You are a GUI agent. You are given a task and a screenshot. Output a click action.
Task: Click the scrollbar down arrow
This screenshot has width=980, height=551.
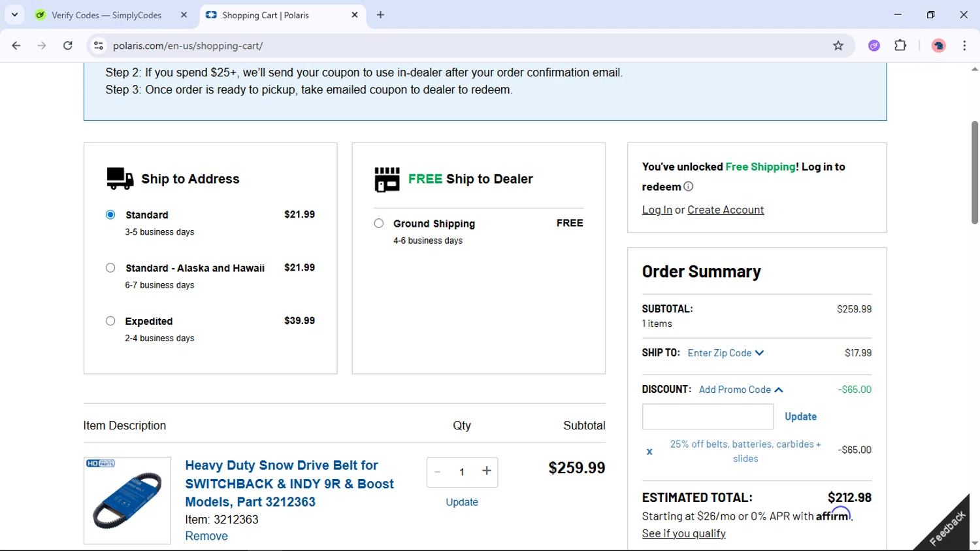pyautogui.click(x=974, y=544)
